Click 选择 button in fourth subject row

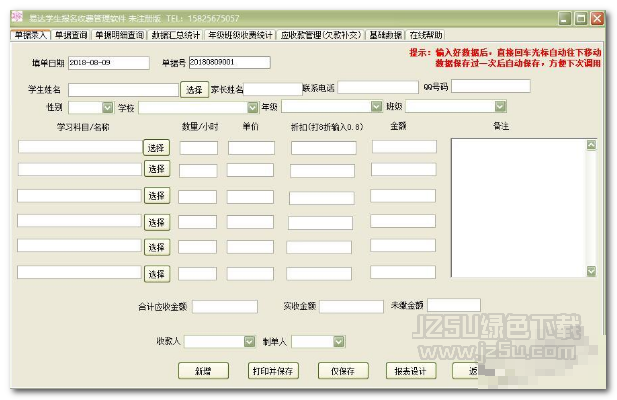coord(157,222)
